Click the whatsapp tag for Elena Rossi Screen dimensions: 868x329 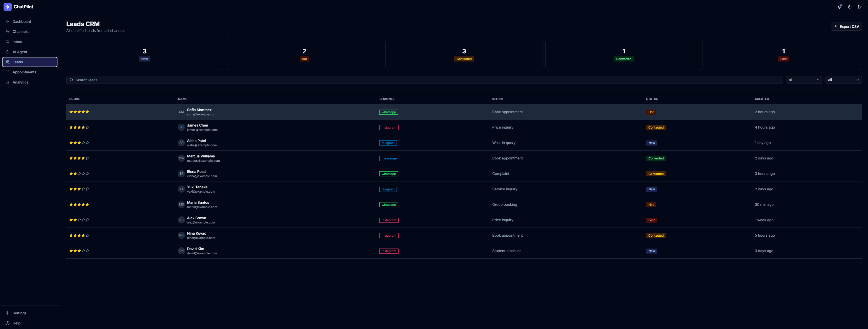coord(388,174)
